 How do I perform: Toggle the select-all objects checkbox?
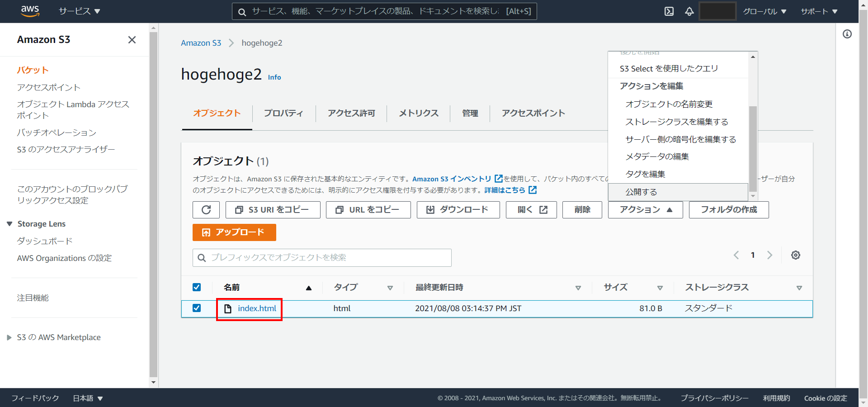197,287
